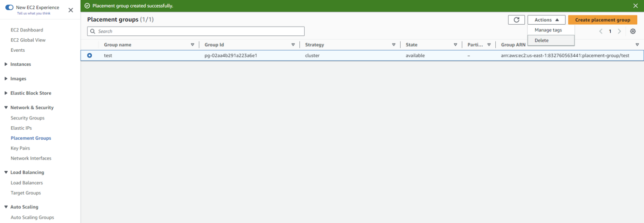Image resolution: width=644 pixels, height=223 pixels.
Task: Click the Strategy column header
Action: (x=314, y=45)
